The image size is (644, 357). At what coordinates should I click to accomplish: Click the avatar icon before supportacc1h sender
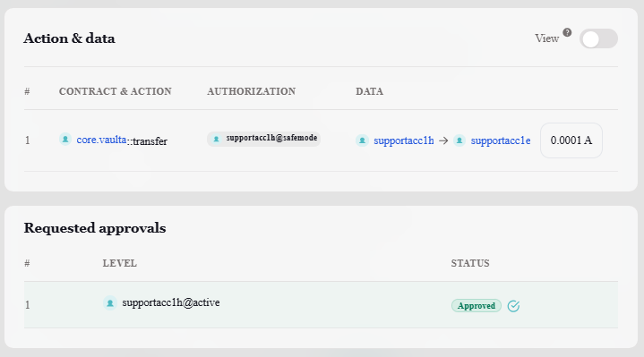click(x=362, y=140)
